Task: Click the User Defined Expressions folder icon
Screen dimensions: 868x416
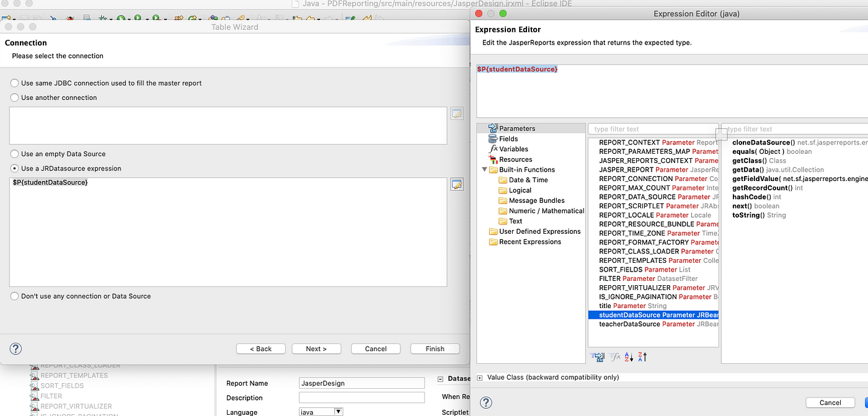Action: coord(494,231)
